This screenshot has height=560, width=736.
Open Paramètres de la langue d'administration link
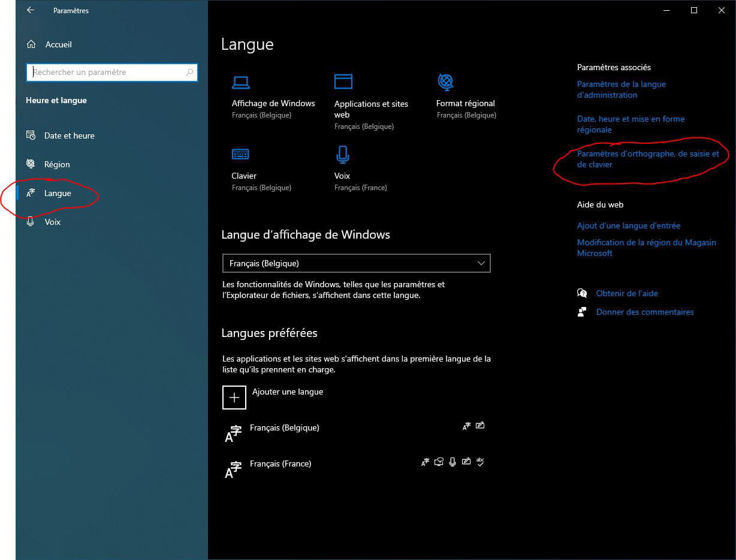[x=622, y=89]
